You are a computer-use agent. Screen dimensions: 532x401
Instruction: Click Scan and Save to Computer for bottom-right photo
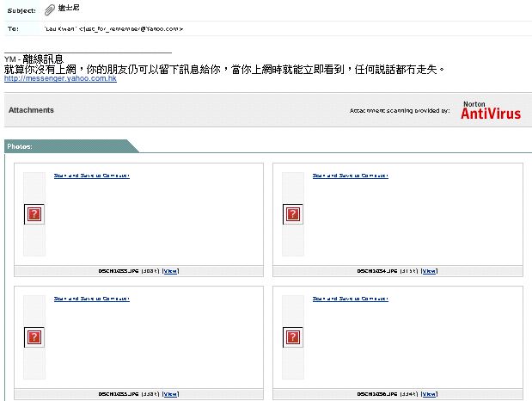click(350, 299)
